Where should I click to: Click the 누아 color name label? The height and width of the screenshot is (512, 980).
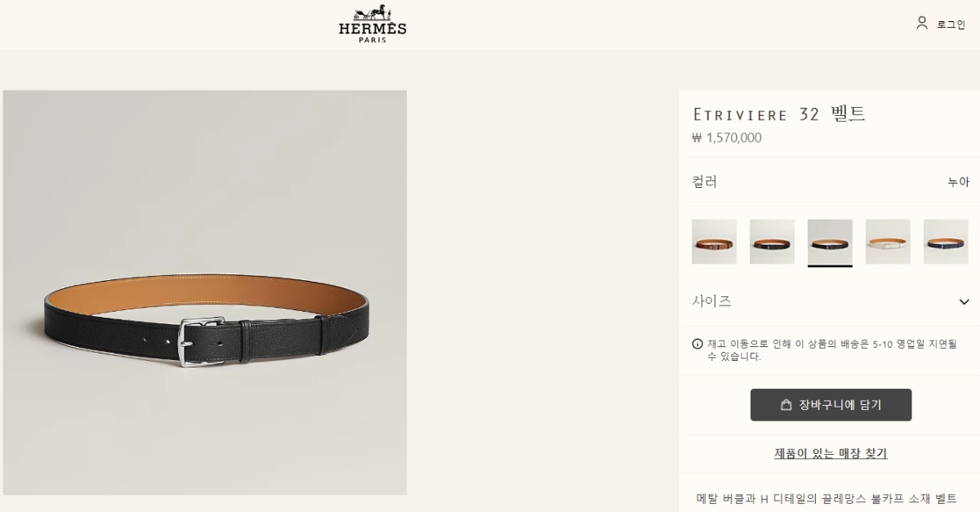[x=958, y=182]
